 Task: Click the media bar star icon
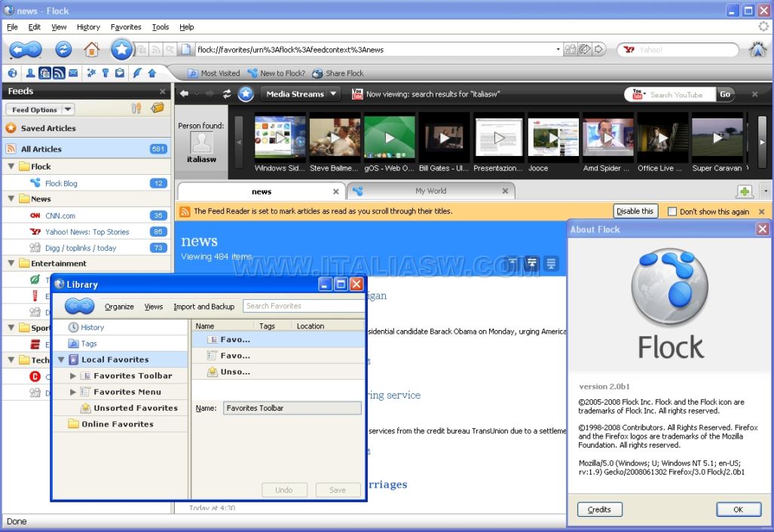(246, 93)
